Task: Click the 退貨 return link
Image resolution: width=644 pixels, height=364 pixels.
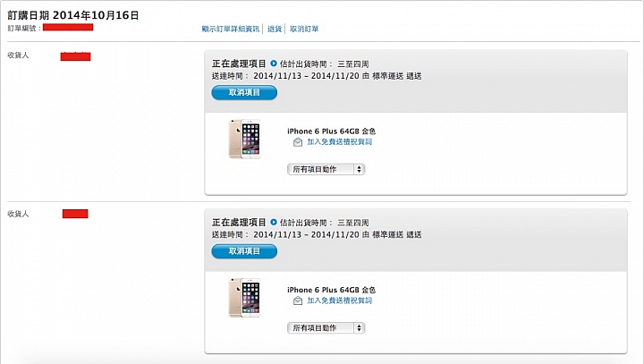Action: tap(275, 29)
